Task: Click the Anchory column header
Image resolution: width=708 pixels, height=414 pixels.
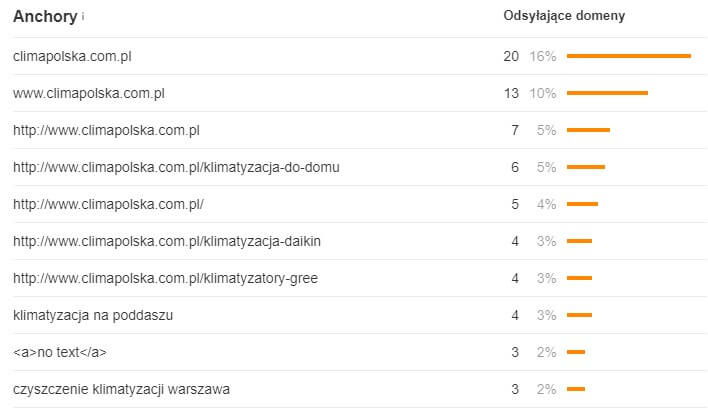Action: click(45, 16)
